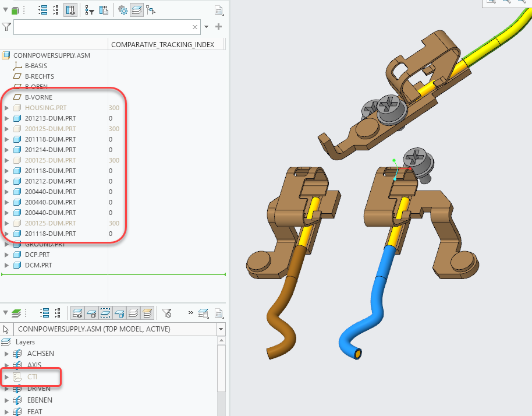Click the Expand All icon in model tree toolbar

(43, 10)
